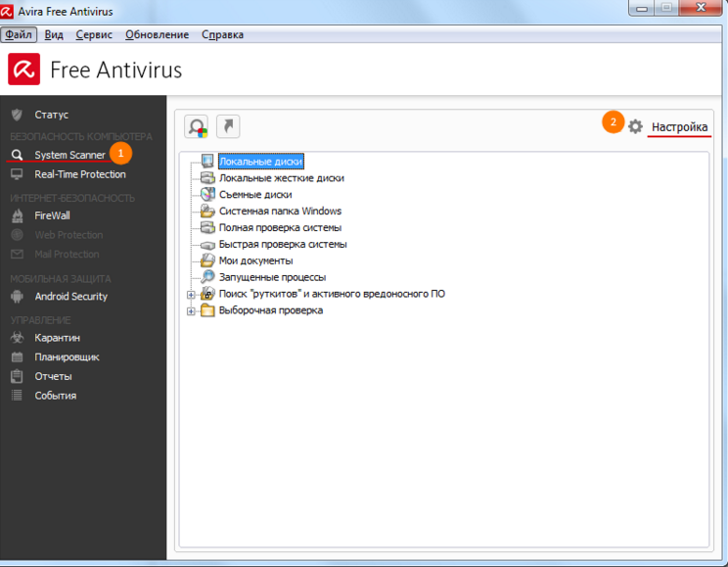This screenshot has height=567, width=728.
Task: Click the Запущенные процессы magnifier icon
Action: point(207,276)
